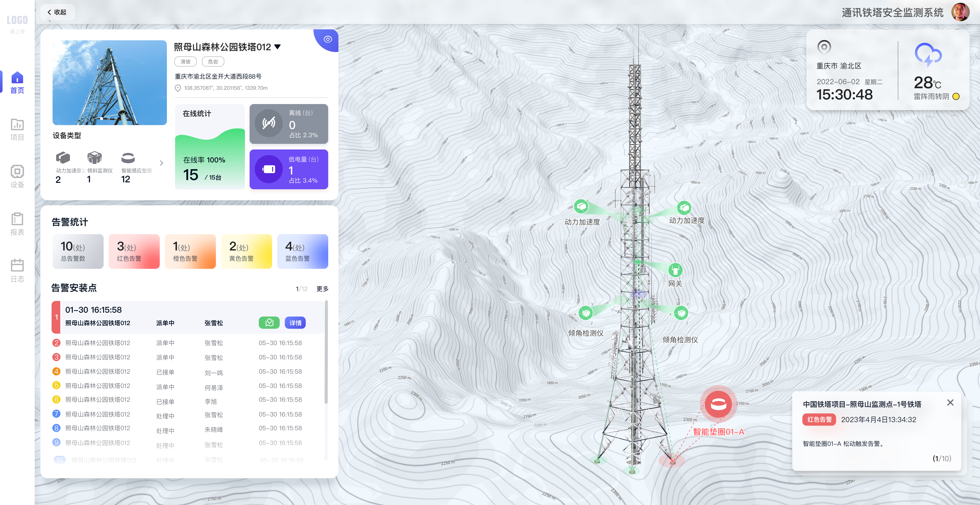Click the location target icon in the weather card
This screenshot has height=505, width=980.
pos(824,47)
